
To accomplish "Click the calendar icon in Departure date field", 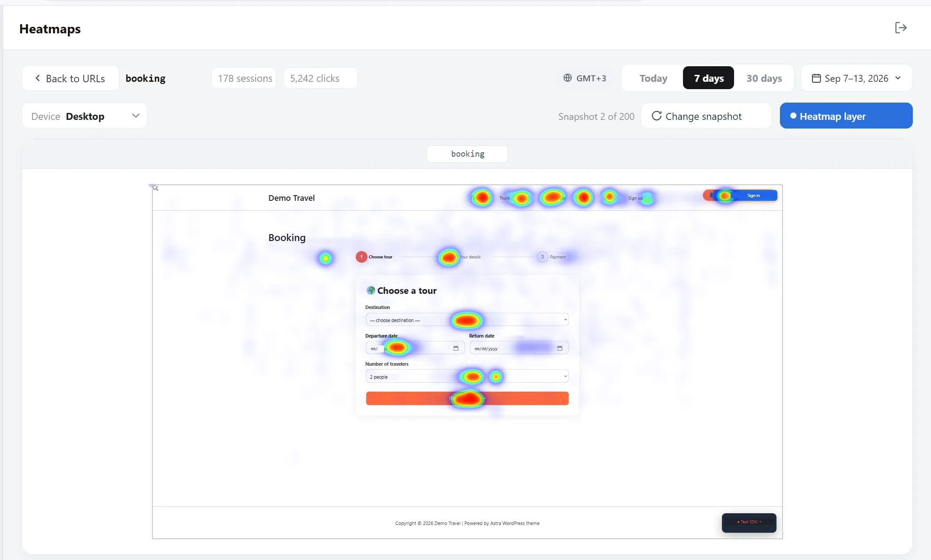I will click(456, 348).
